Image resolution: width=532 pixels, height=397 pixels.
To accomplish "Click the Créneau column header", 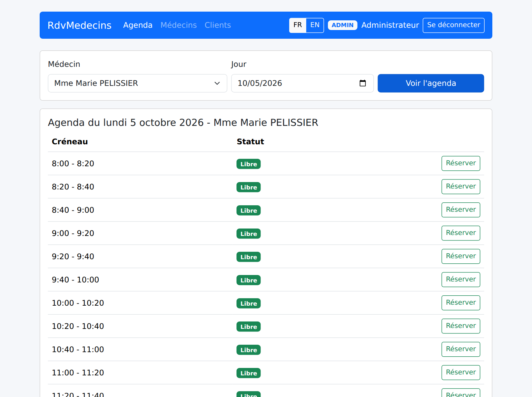I will click(x=70, y=142).
